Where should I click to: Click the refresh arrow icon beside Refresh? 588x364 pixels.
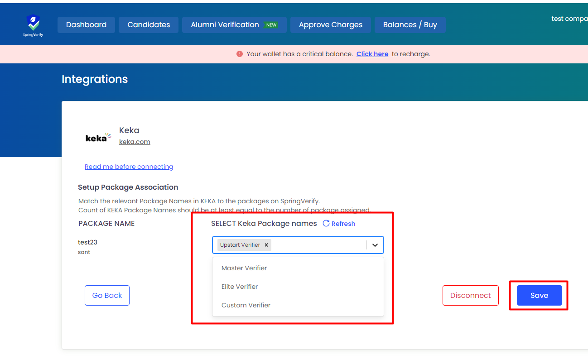(326, 223)
